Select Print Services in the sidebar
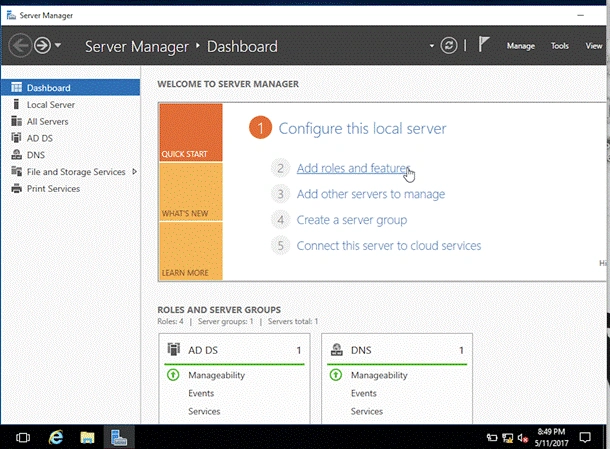This screenshot has height=449, width=610. point(70,188)
